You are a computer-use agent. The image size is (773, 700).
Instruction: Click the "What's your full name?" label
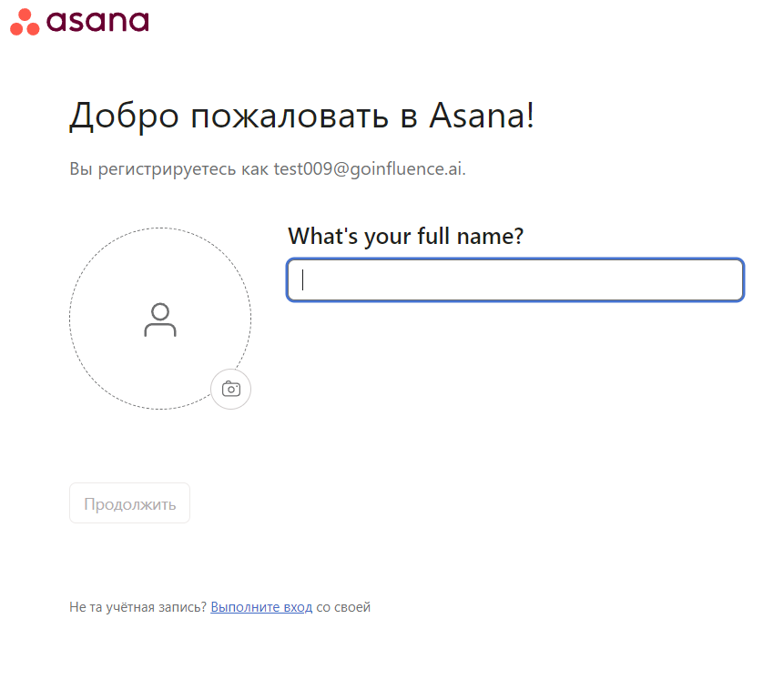tap(405, 237)
